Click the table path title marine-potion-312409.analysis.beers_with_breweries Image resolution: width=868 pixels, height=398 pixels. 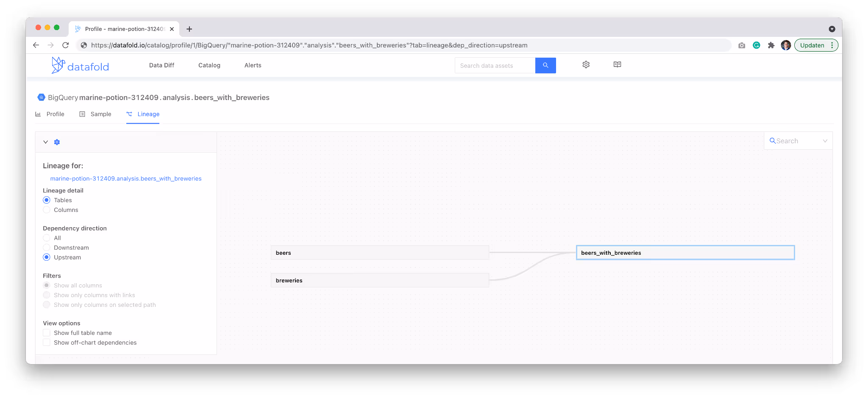pos(174,97)
